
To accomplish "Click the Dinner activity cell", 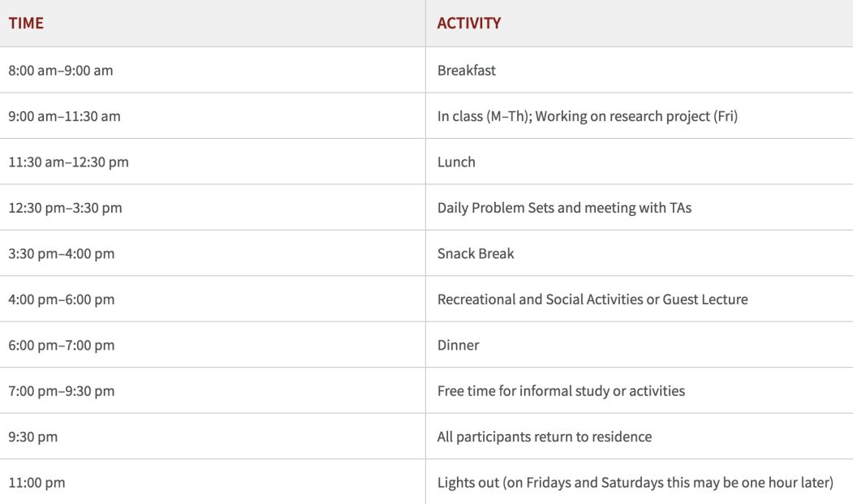I will (459, 346).
